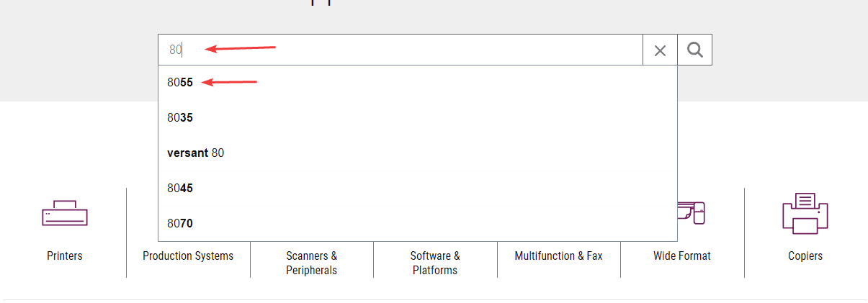868x303 pixels.
Task: Choose the 8070 autocomplete entry
Action: pos(180,223)
